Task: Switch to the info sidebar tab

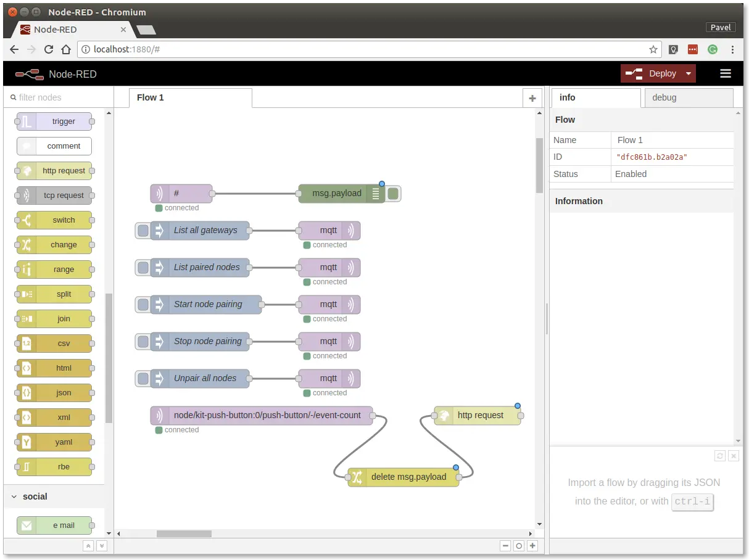Action: point(596,97)
